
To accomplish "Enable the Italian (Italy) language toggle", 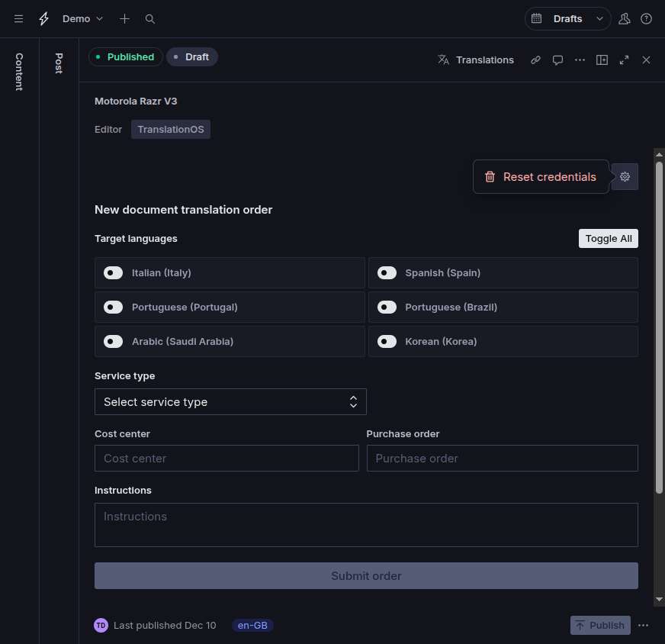I will 113,272.
